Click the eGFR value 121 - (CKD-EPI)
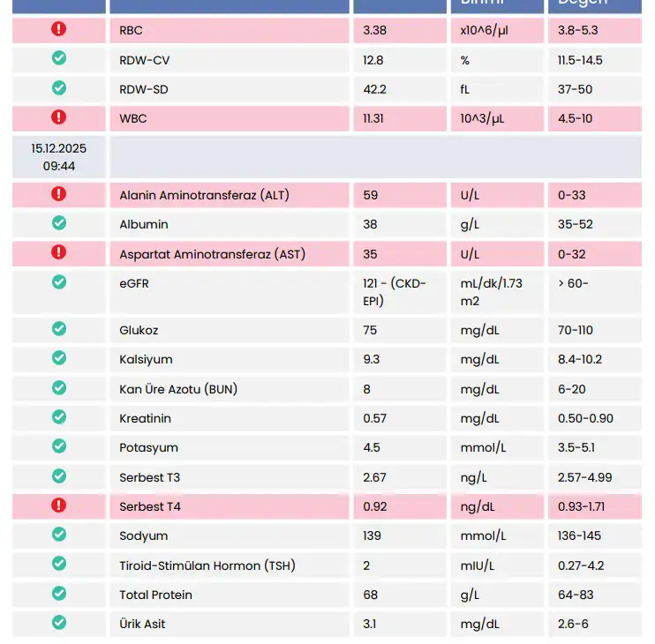This screenshot has width=655, height=644. pyautogui.click(x=394, y=291)
